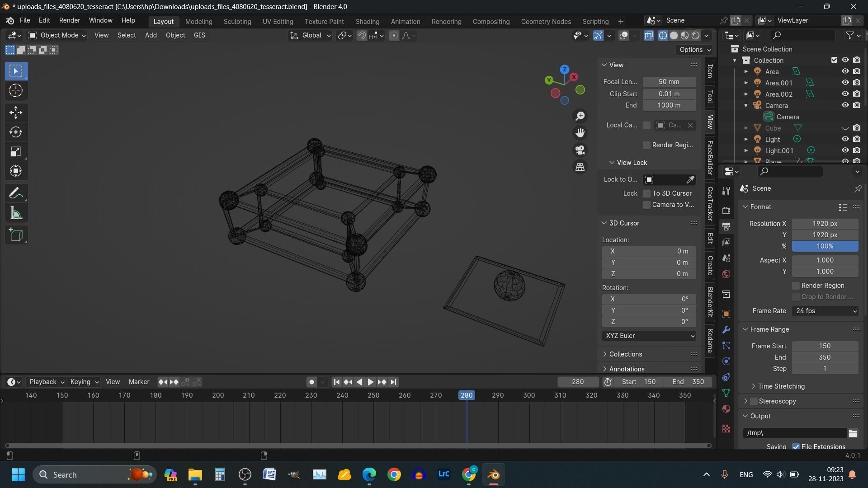Open World properties tab icon
This screenshot has height=488, width=868.
pyautogui.click(x=726, y=274)
